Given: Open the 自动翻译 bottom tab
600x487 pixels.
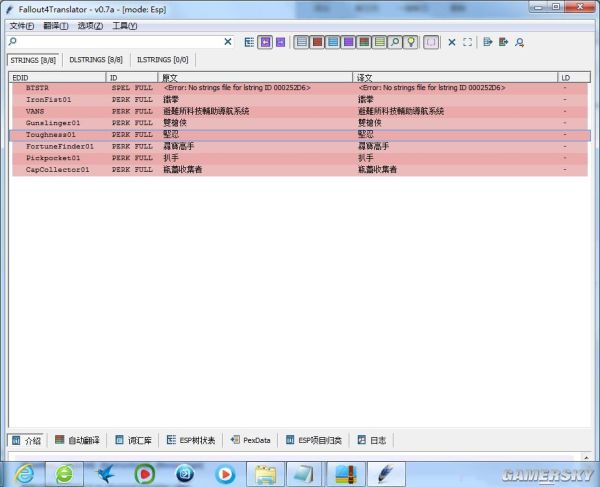Looking at the screenshot, I should coord(77,440).
